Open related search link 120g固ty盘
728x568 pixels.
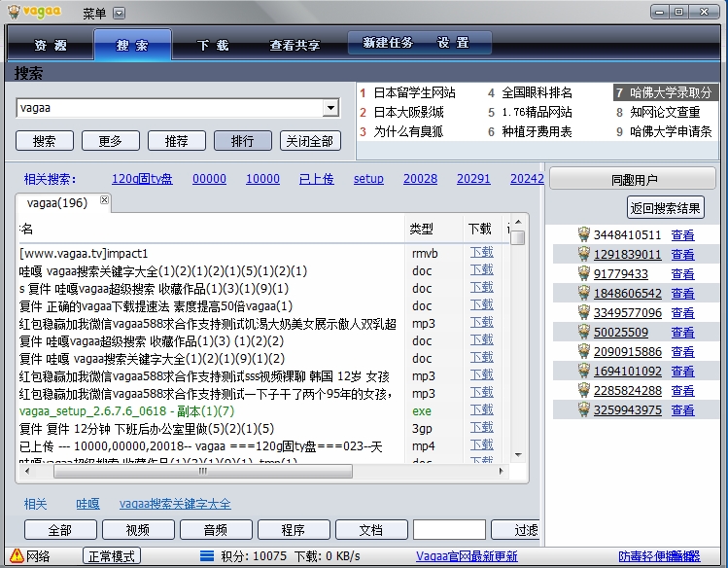pyautogui.click(x=142, y=179)
